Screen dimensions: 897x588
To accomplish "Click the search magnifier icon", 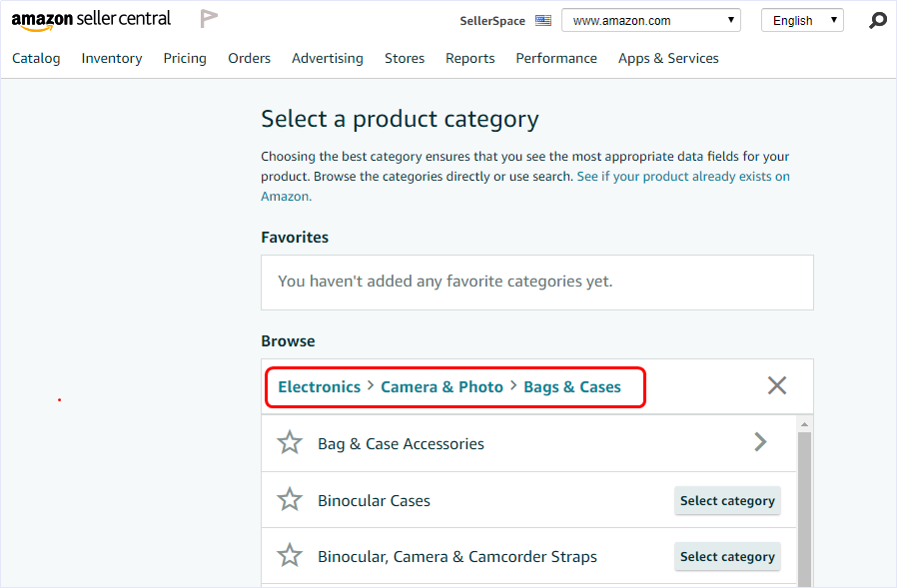I will click(877, 20).
